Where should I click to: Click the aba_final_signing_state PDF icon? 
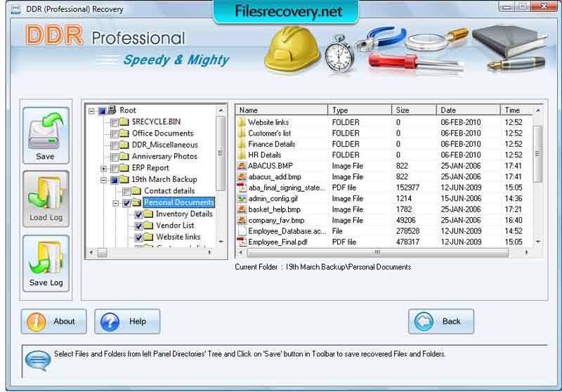pos(242,188)
